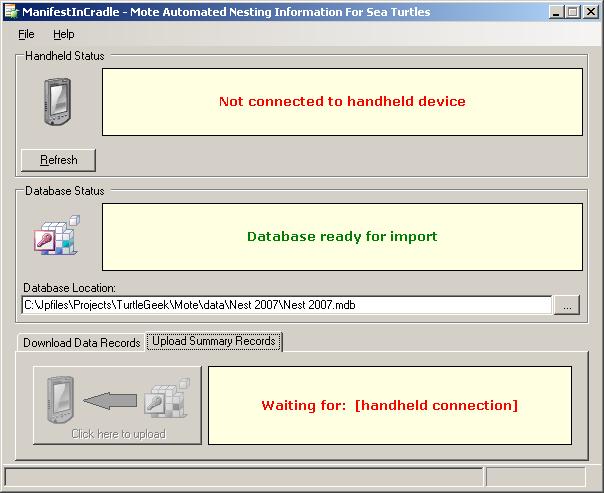Click the 'Click here to upload' text
Image resolution: width=604 pixels, height=493 pixels.
click(118, 434)
